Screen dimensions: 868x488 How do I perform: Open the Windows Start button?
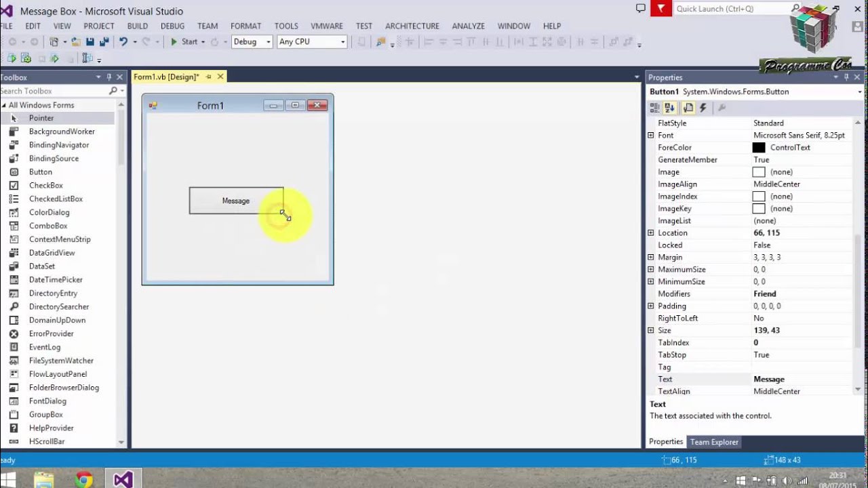click(x=9, y=480)
